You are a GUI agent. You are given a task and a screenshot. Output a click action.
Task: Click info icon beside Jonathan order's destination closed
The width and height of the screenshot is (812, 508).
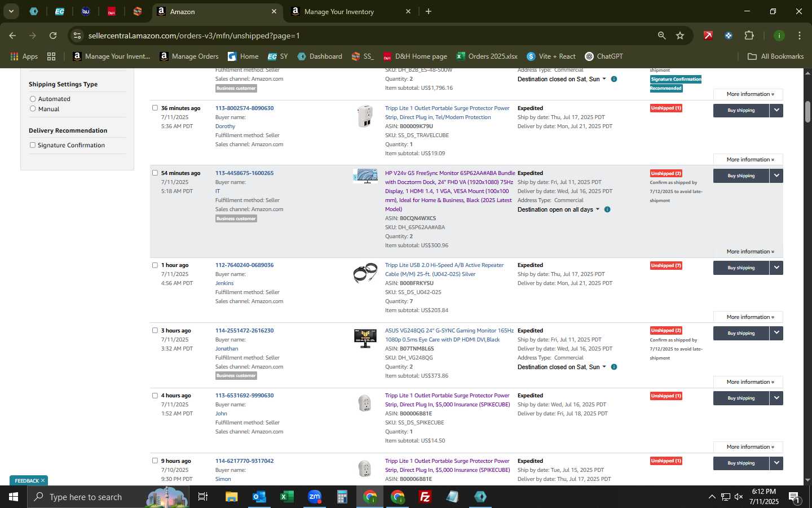(x=614, y=367)
